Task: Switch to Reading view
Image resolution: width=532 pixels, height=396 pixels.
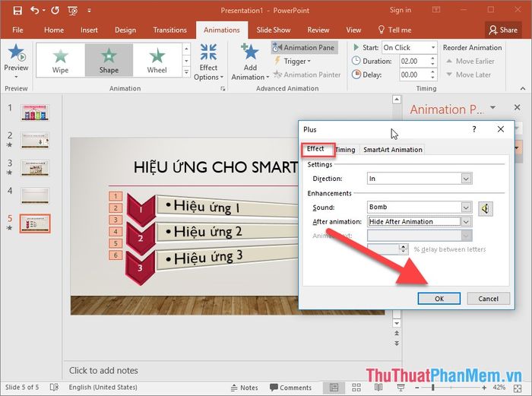Action: click(x=378, y=388)
